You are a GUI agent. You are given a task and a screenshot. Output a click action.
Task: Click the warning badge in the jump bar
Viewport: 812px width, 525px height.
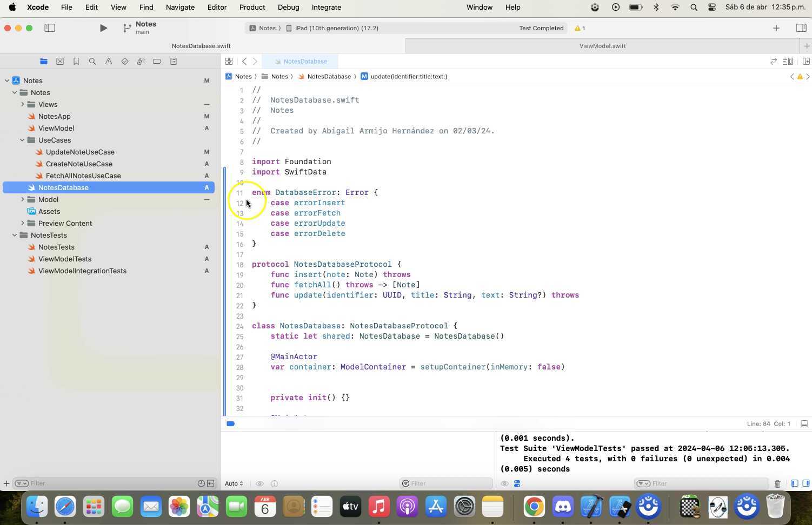pyautogui.click(x=800, y=76)
